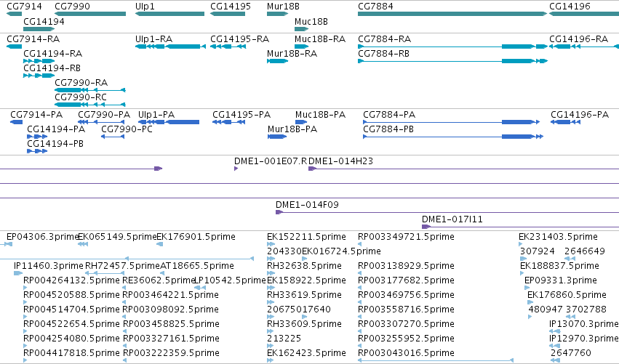Select the CG14195 gene label
The height and width of the screenshot is (364, 619).
pos(231,7)
